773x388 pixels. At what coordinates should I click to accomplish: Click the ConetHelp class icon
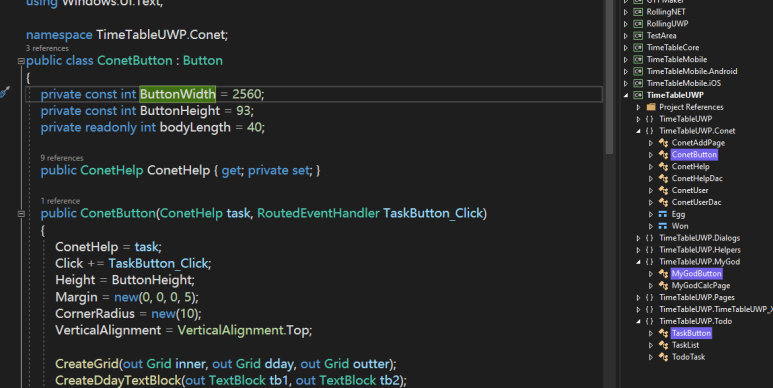click(x=663, y=167)
